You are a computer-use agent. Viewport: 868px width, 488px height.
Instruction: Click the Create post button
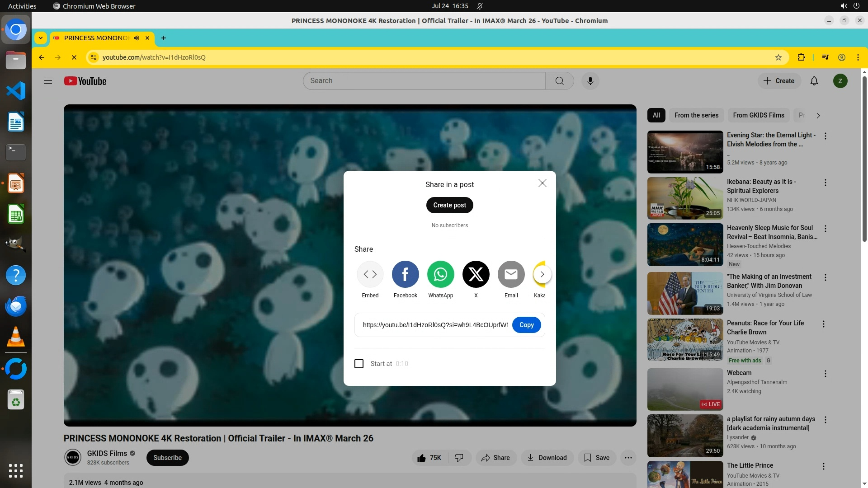point(449,205)
